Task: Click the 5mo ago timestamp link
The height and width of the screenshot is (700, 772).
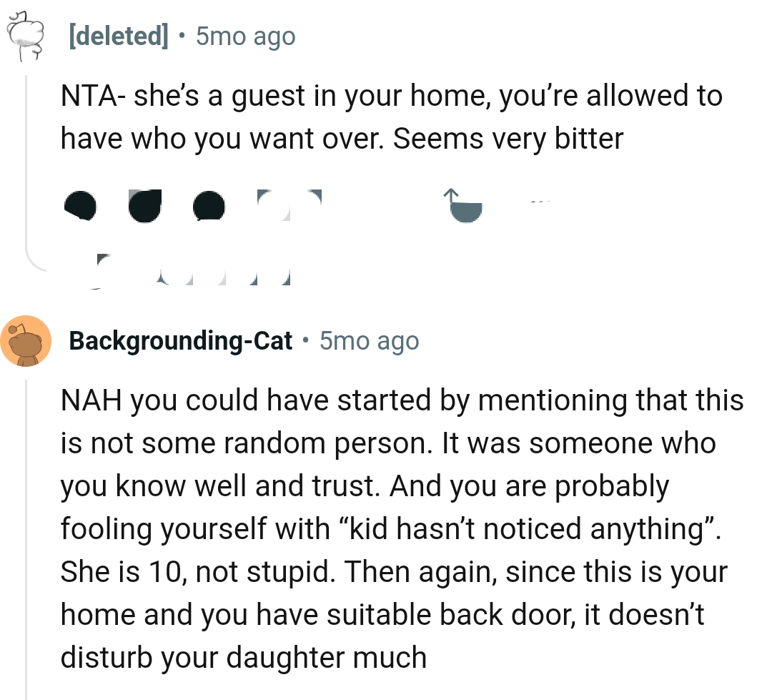Action: [x=244, y=36]
